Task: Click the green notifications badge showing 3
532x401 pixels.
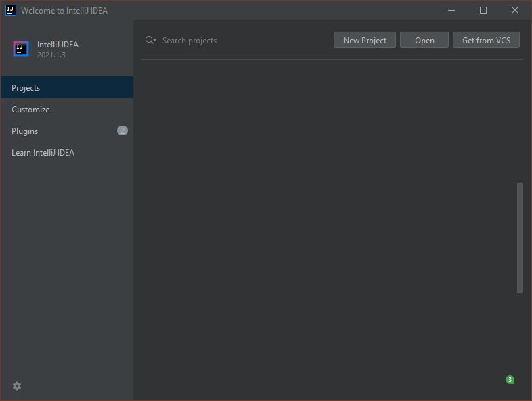Action: tap(510, 379)
